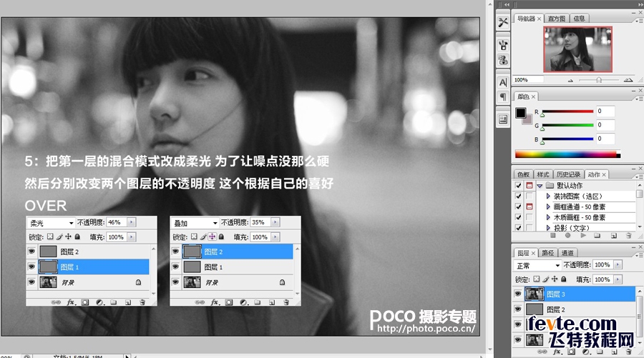This screenshot has width=644, height=358.
Task: Open the fill slider arrow in the main Layers panel
Action: pyautogui.click(x=618, y=279)
